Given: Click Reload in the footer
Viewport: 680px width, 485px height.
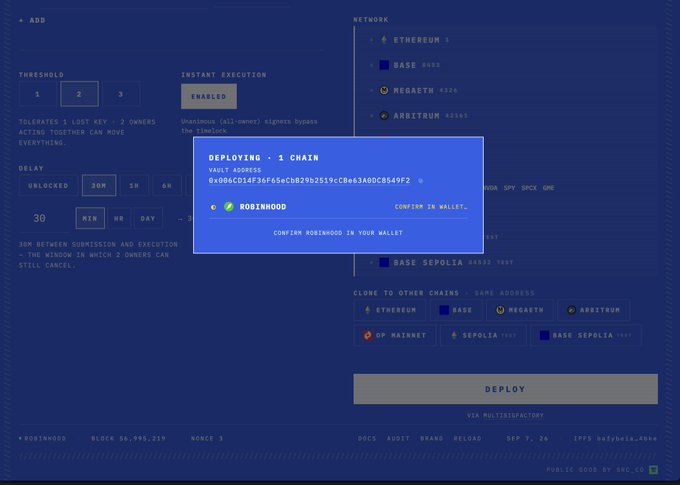Looking at the screenshot, I should tap(467, 439).
